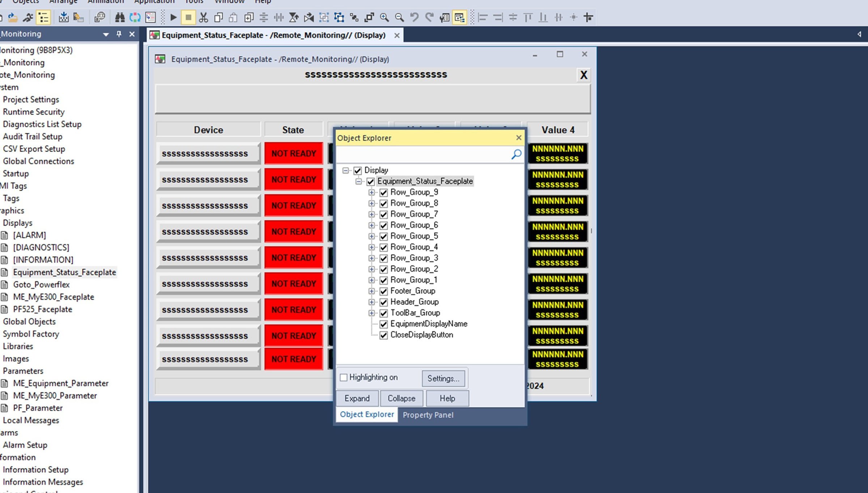Click the Zoom In magnifier icon

[384, 17]
